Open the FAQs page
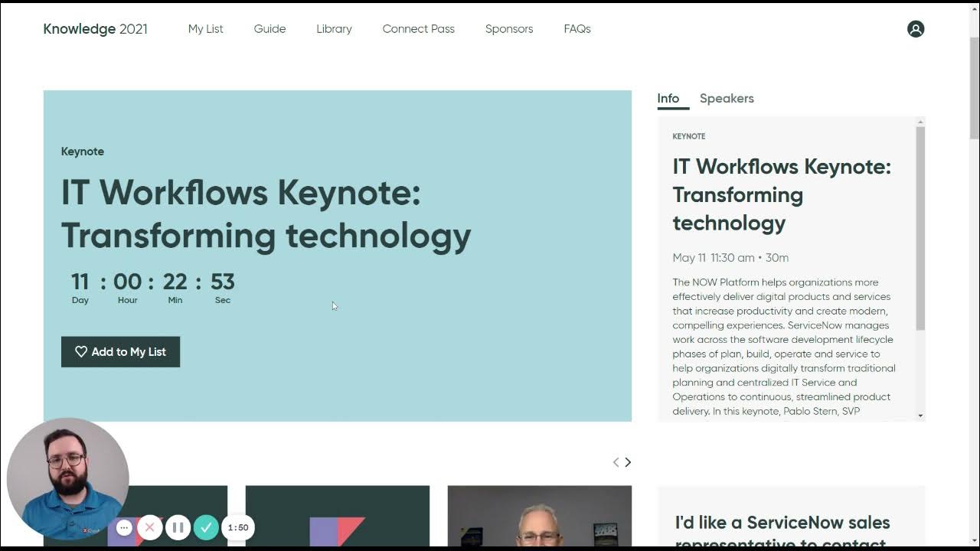 [x=577, y=29]
